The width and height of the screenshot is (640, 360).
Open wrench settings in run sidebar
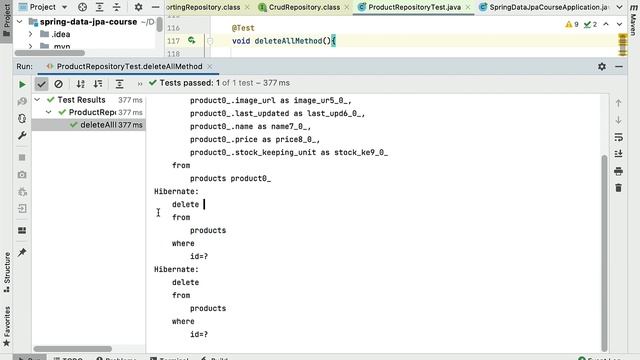click(x=22, y=135)
